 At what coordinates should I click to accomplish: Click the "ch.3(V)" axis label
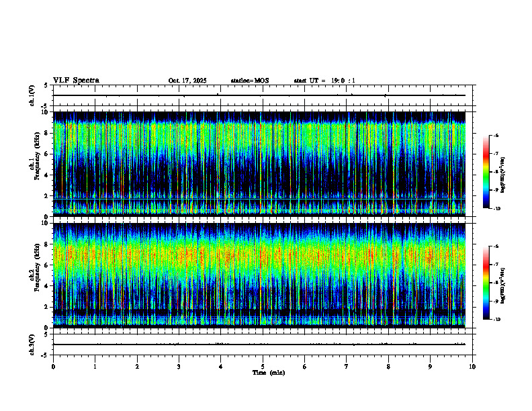coord(32,345)
